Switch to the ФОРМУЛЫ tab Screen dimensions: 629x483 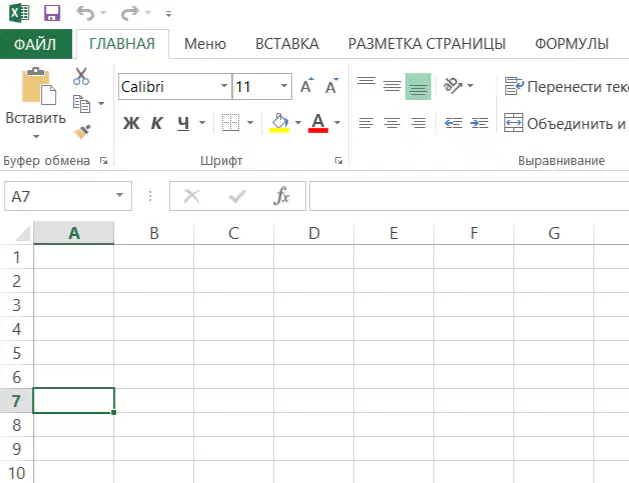click(572, 44)
